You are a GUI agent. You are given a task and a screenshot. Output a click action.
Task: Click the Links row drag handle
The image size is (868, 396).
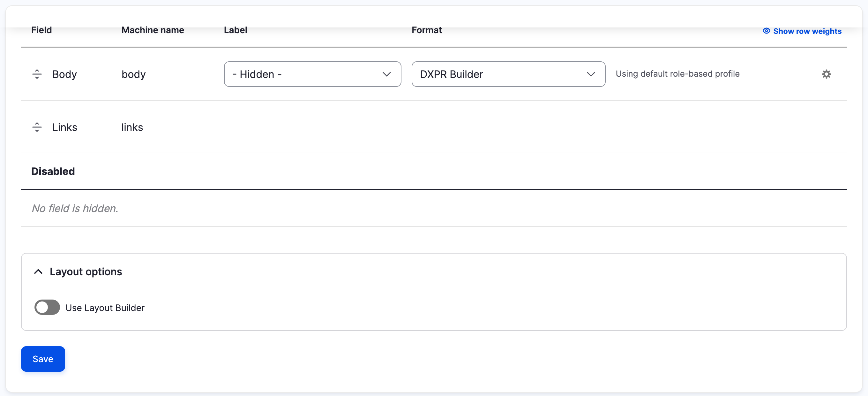[x=37, y=127]
